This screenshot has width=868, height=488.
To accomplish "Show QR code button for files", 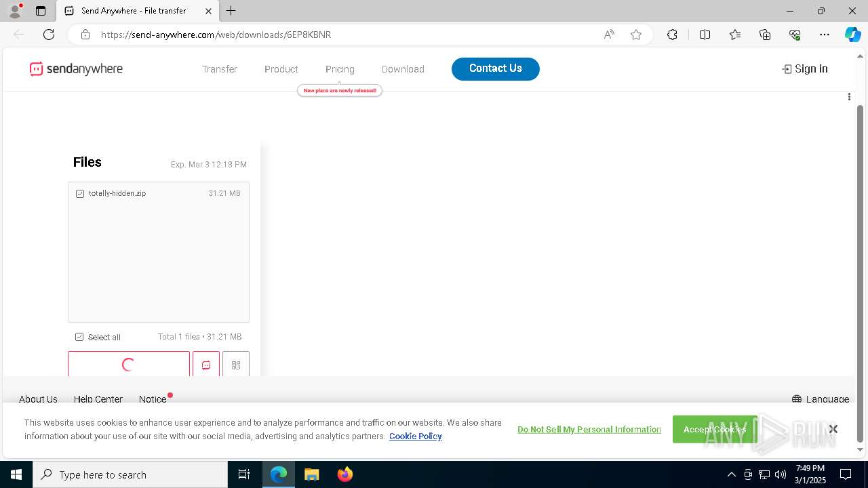I will (x=236, y=364).
